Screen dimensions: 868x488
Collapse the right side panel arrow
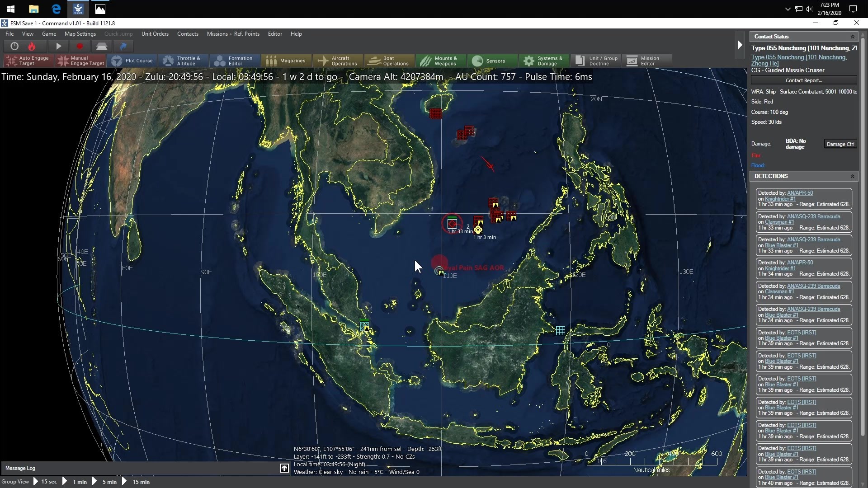pos(740,45)
